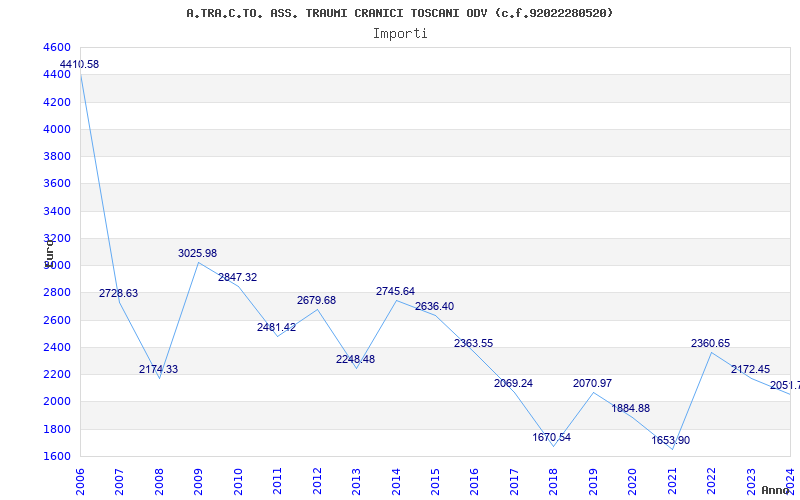This screenshot has height=500, width=800.
Task: Click the 1653.90 minimum value label
Action: click(x=670, y=441)
